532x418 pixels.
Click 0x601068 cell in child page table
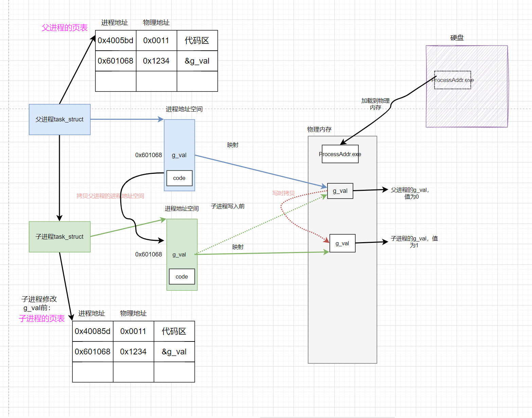pos(93,352)
